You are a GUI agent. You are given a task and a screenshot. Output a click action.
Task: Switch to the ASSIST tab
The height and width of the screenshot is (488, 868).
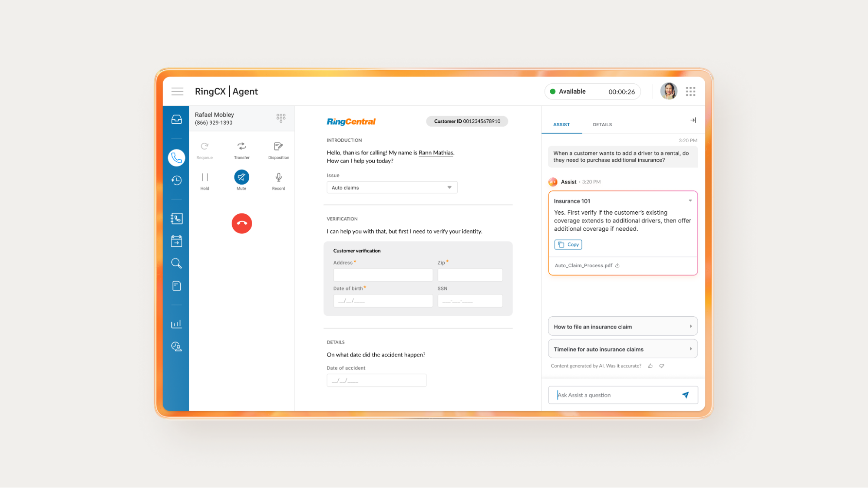[x=561, y=124]
